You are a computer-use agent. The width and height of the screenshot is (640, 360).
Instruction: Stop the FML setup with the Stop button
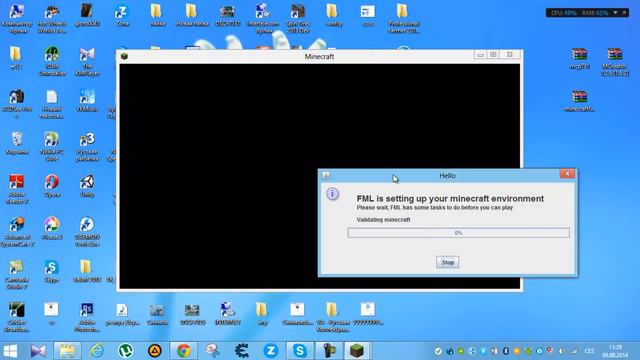447,262
